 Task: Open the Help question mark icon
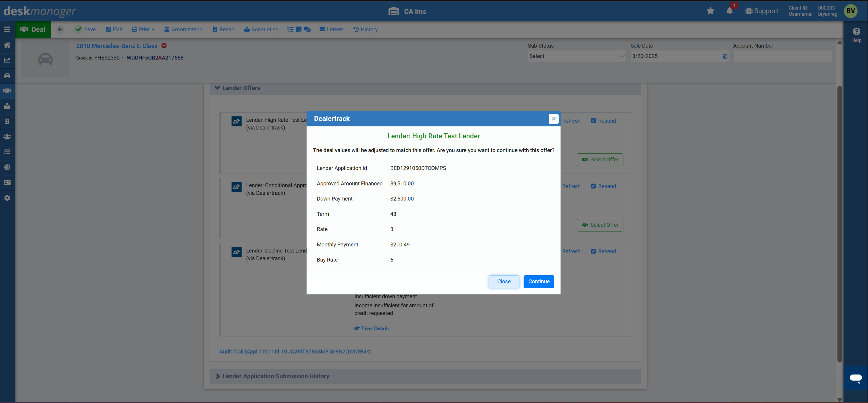tap(856, 31)
